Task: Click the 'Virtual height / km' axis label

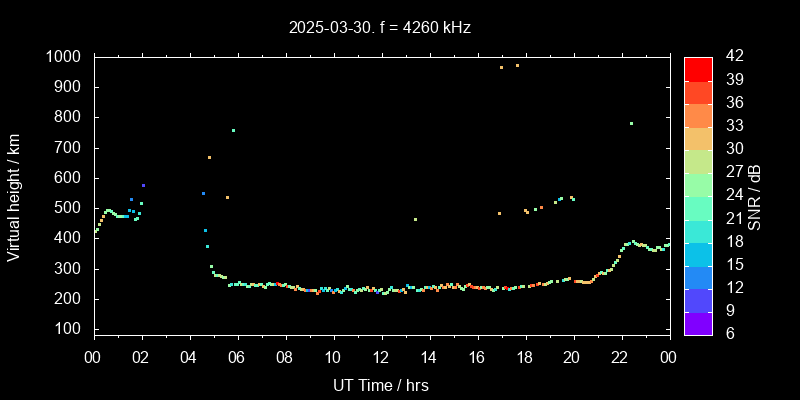Action: click(14, 197)
